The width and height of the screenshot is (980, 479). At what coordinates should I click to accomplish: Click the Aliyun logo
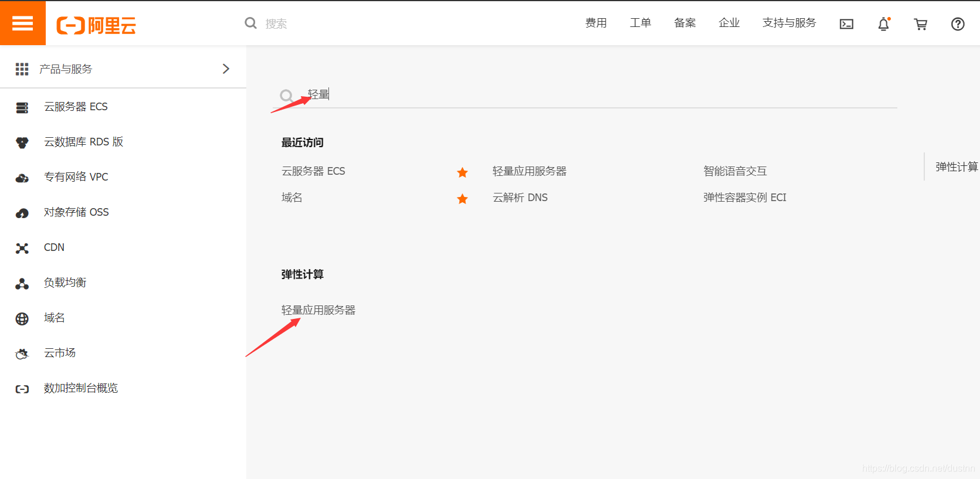click(96, 25)
